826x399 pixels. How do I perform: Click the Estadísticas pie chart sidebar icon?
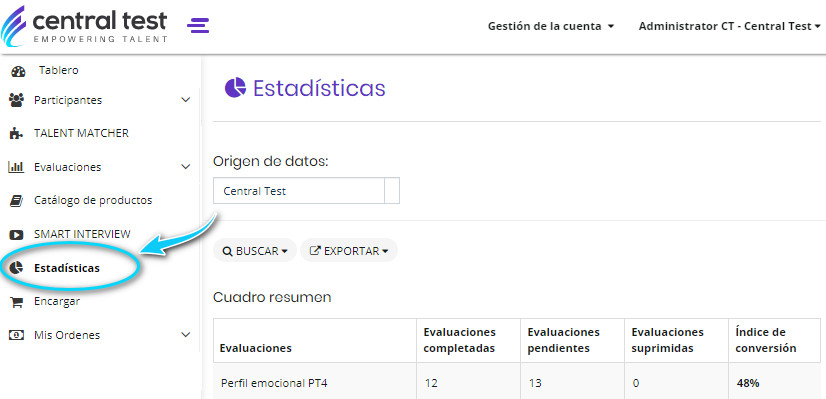[x=17, y=268]
